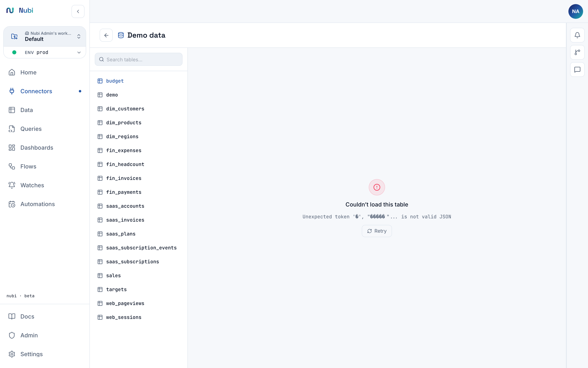Click the Automations calendar-clock icon
The height and width of the screenshot is (368, 588).
point(12,204)
